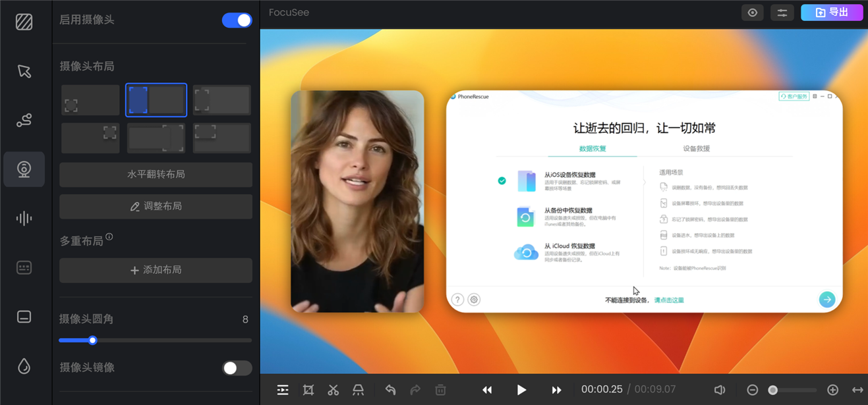Screen dimensions: 868x405
Task: Redo the last undone action
Action: click(x=415, y=390)
